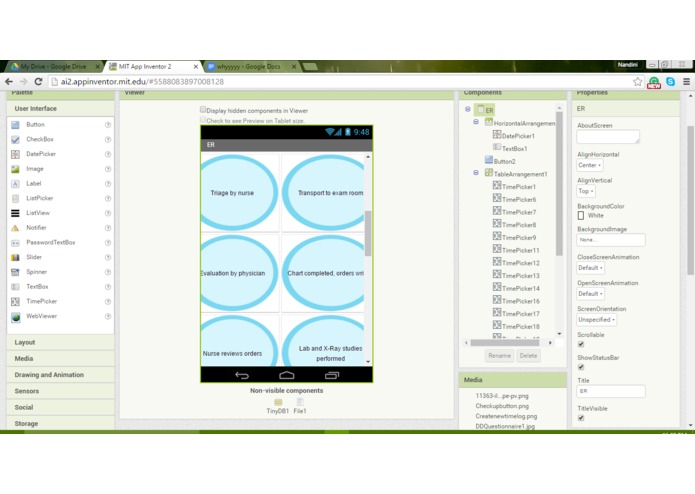This screenshot has height=494, width=695.
Task: Switch to the Google Docs tab
Action: [250, 66]
